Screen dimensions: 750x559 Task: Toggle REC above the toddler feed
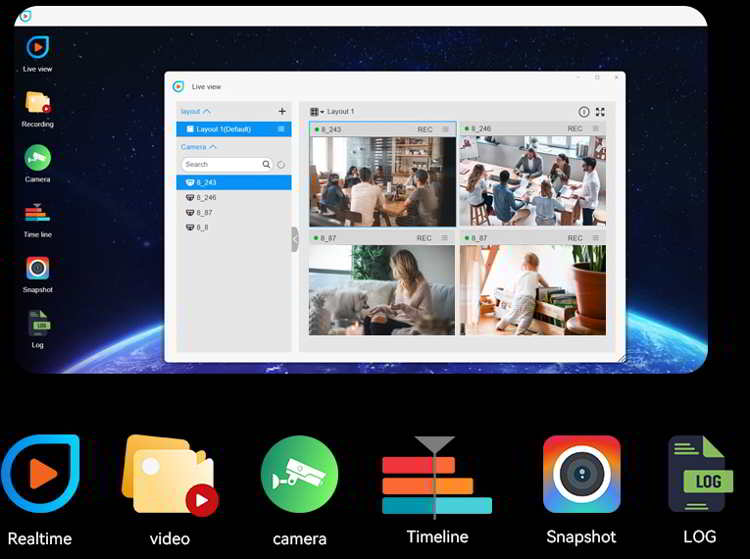click(x=575, y=238)
